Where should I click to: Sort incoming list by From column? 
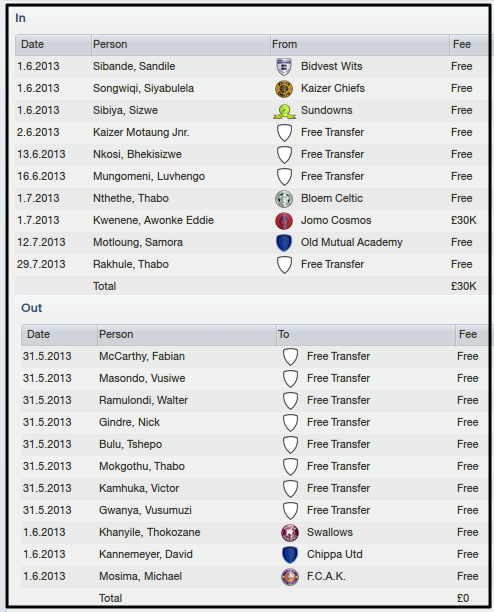coord(360,44)
